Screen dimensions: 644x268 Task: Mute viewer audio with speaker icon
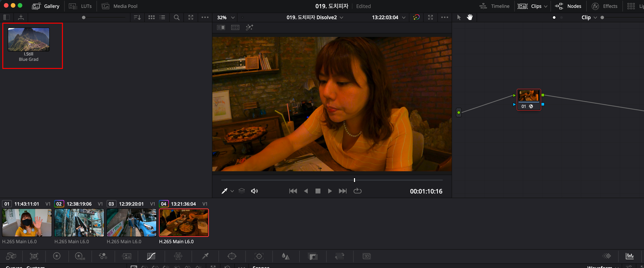254,191
